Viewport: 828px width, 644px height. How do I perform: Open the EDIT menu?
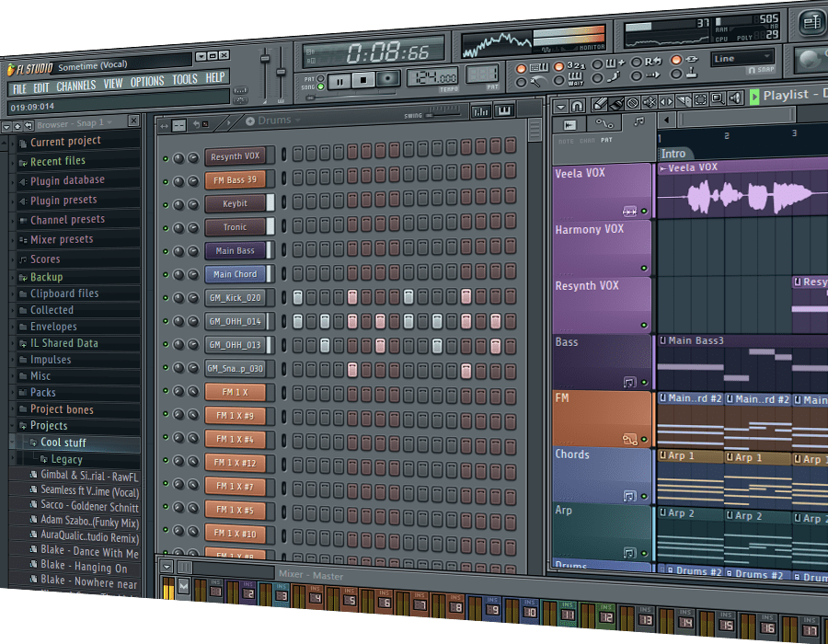tap(41, 87)
